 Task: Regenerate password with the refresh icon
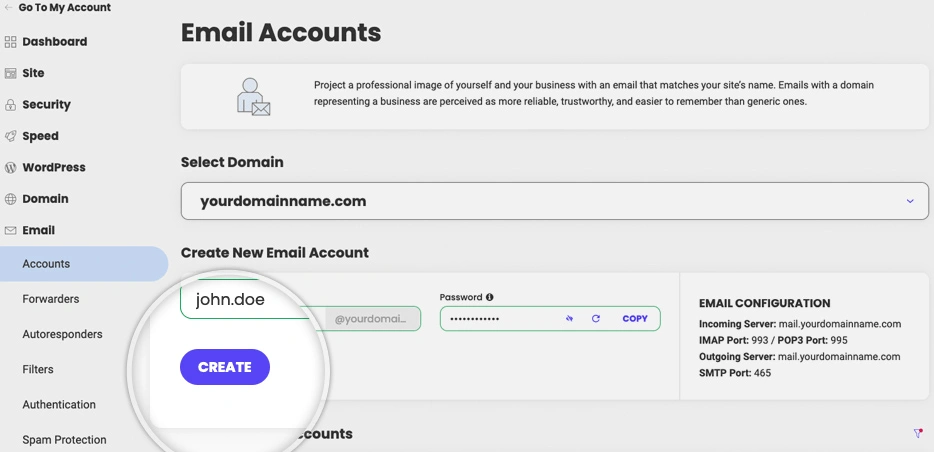click(x=596, y=319)
